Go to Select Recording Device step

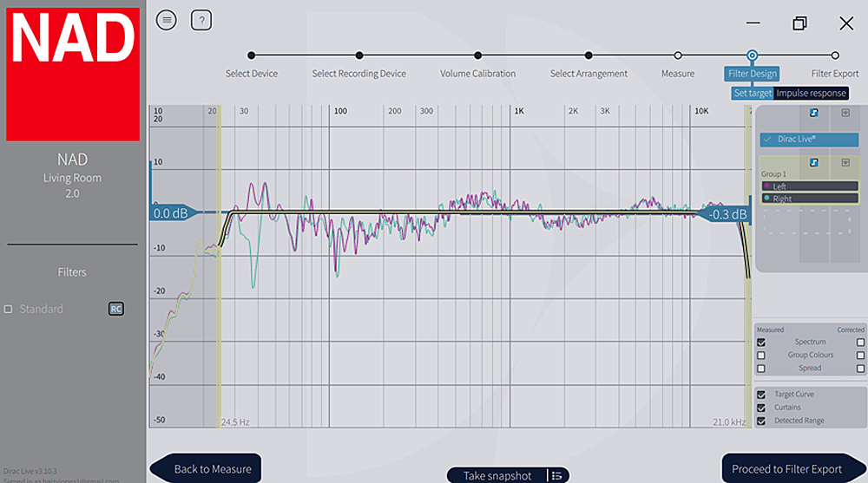tap(358, 74)
